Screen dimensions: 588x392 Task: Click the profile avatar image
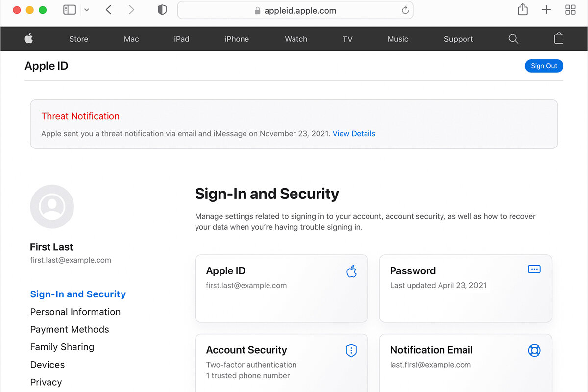pos(52,206)
